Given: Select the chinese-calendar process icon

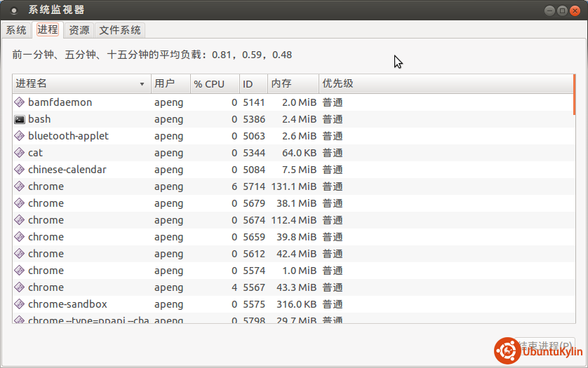Looking at the screenshot, I should tap(20, 170).
